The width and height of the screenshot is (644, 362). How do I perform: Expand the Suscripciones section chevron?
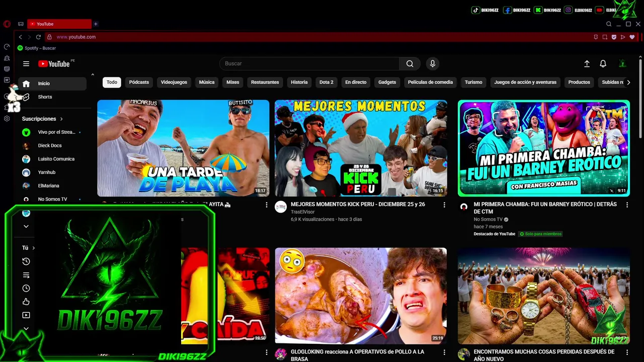point(61,119)
